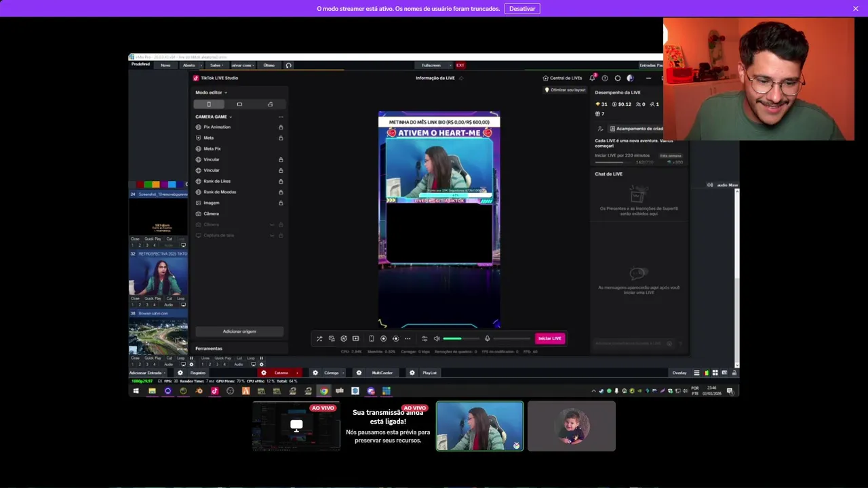The image size is (868, 488).
Task: Toggle lock on Rank de Moedas source
Action: point(281,192)
